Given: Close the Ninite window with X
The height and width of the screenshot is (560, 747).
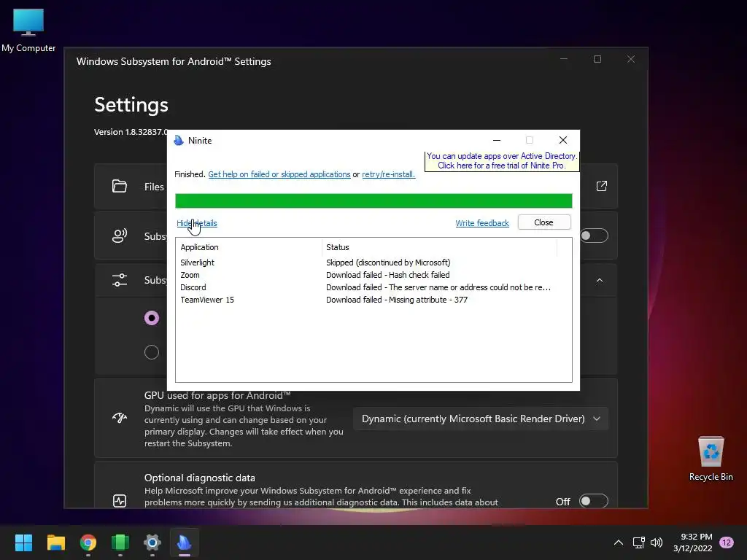Looking at the screenshot, I should pos(563,140).
